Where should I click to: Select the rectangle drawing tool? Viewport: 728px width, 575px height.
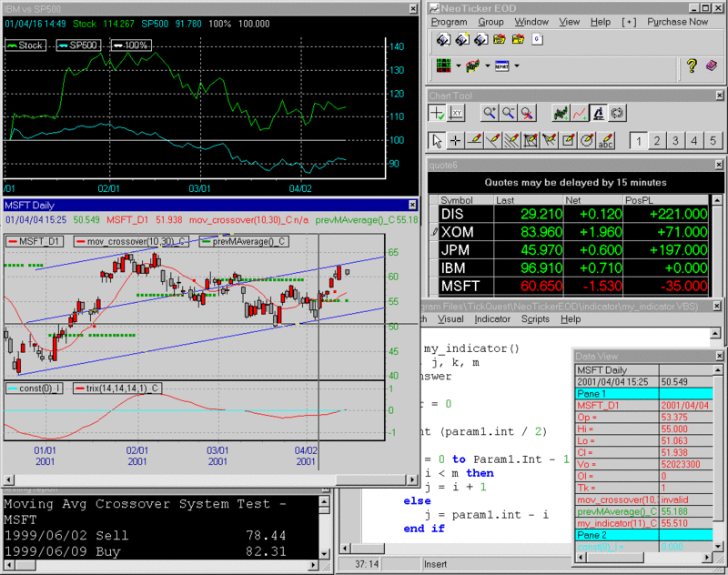568,141
